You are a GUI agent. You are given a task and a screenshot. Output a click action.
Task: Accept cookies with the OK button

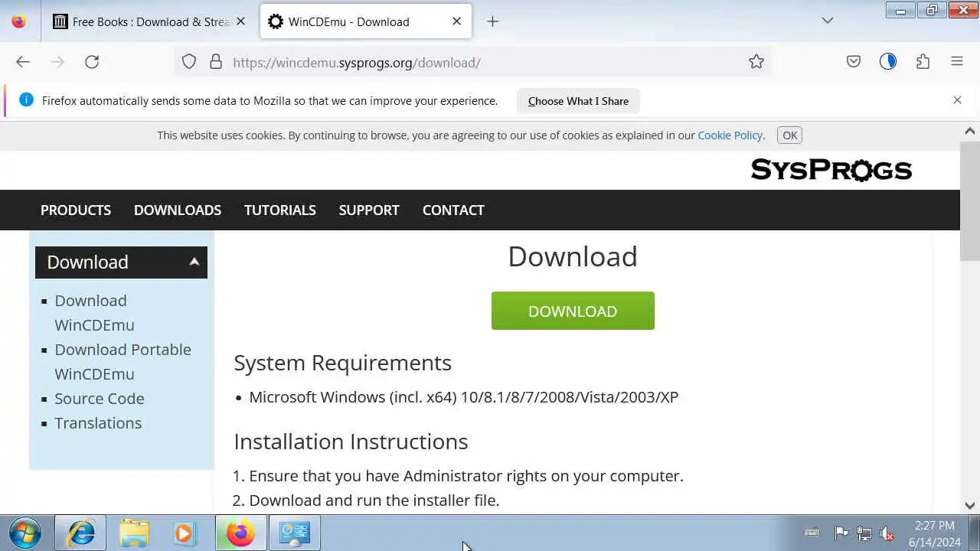tap(790, 135)
